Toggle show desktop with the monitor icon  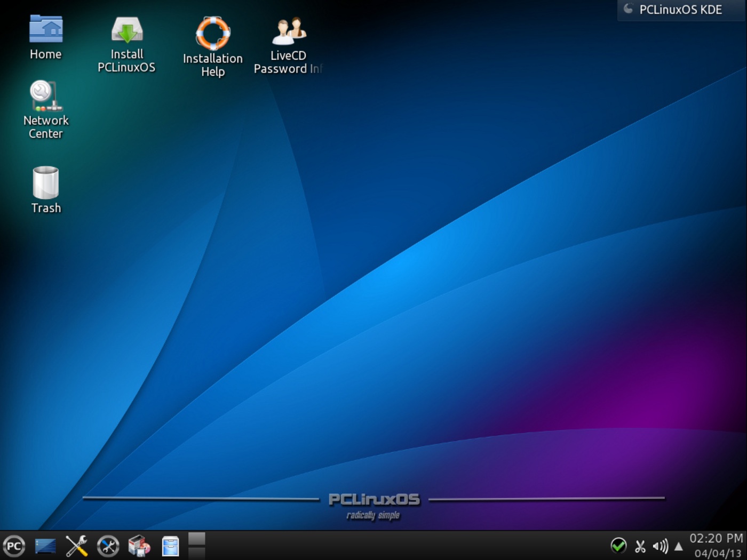(45, 545)
